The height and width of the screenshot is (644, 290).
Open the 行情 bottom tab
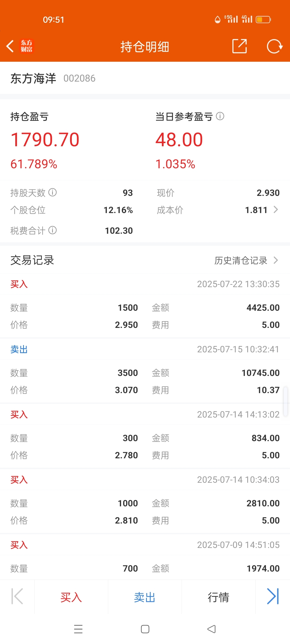click(218, 597)
